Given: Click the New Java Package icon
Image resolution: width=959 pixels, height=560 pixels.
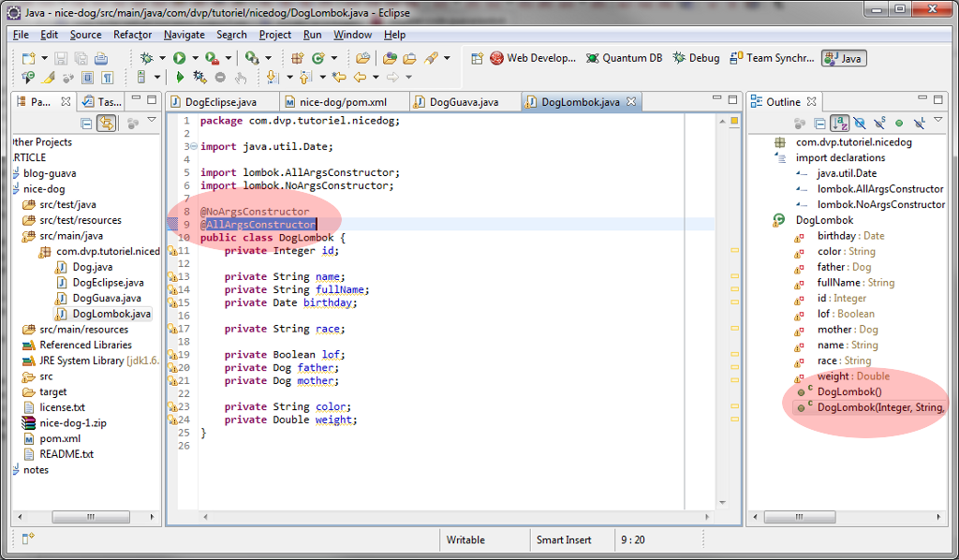Looking at the screenshot, I should pos(298,58).
